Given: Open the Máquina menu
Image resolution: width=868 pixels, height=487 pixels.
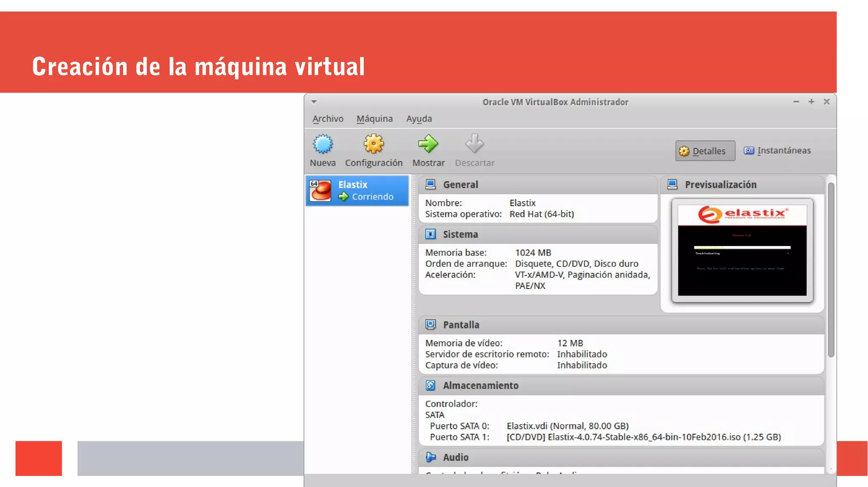Looking at the screenshot, I should 375,119.
